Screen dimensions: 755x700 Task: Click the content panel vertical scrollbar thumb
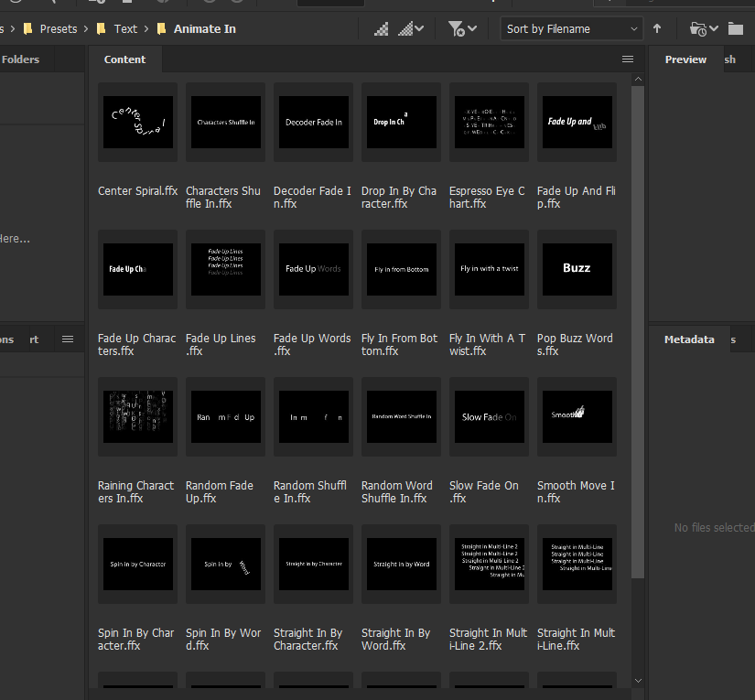point(638,332)
